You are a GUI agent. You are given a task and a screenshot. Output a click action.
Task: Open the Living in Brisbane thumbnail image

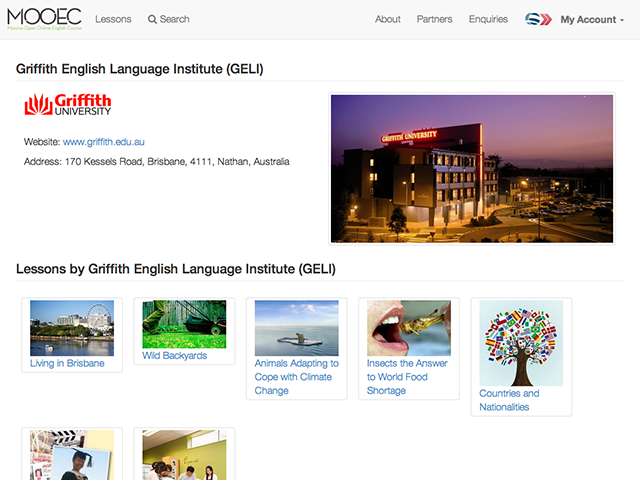point(72,328)
